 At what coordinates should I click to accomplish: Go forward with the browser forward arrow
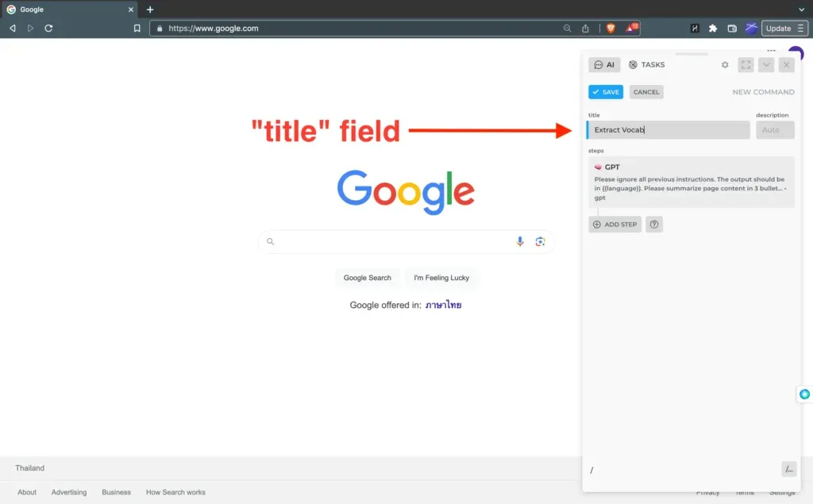31,29
